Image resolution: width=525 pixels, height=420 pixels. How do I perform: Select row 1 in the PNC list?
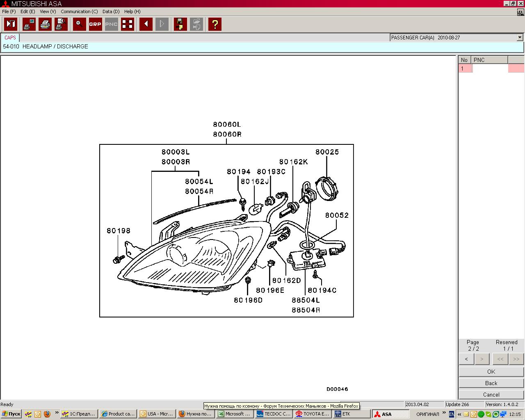465,68
